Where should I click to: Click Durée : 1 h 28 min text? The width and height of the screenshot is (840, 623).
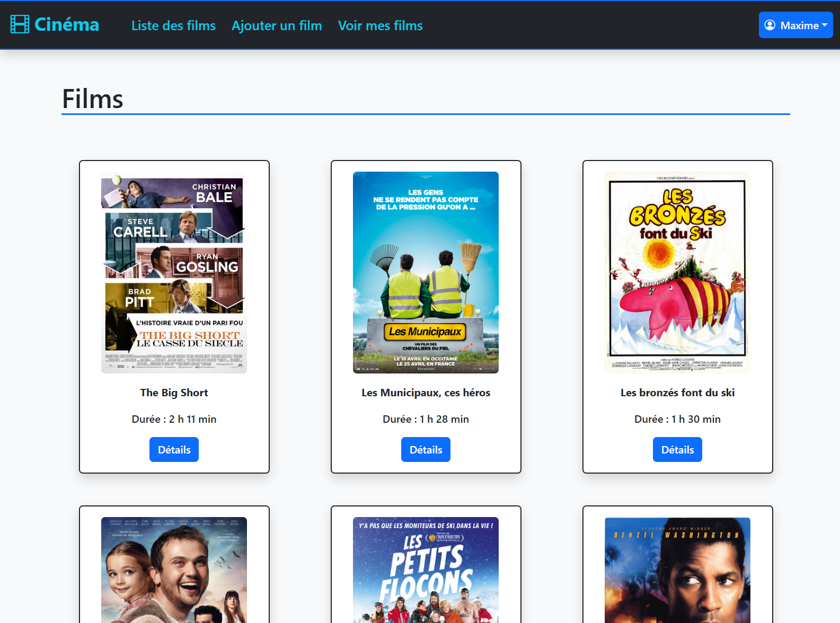click(x=426, y=419)
